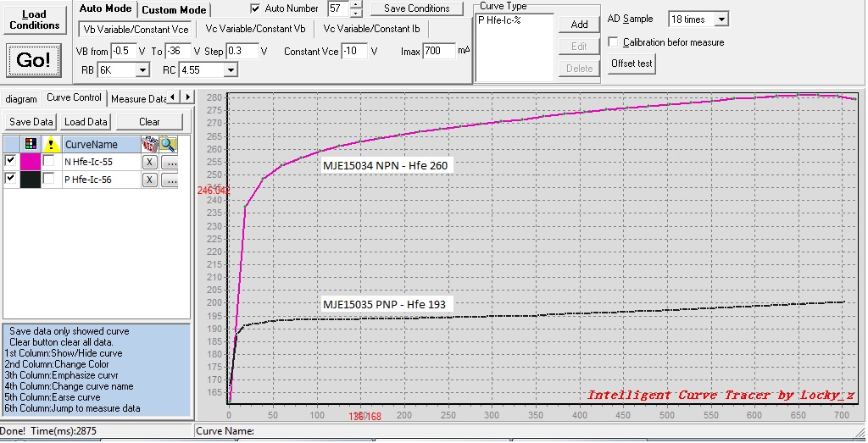Click the Load Conditions button

[x=34, y=20]
